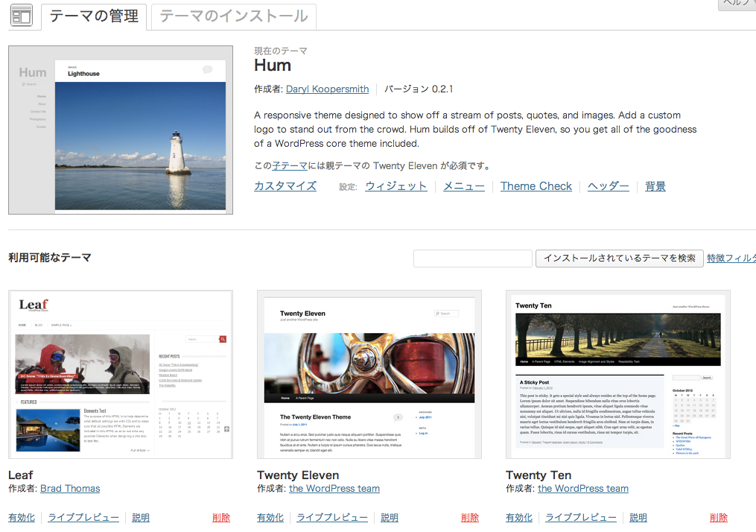Open ライブプレビュー for Twenty Ten
The image size is (756, 532).
[581, 518]
